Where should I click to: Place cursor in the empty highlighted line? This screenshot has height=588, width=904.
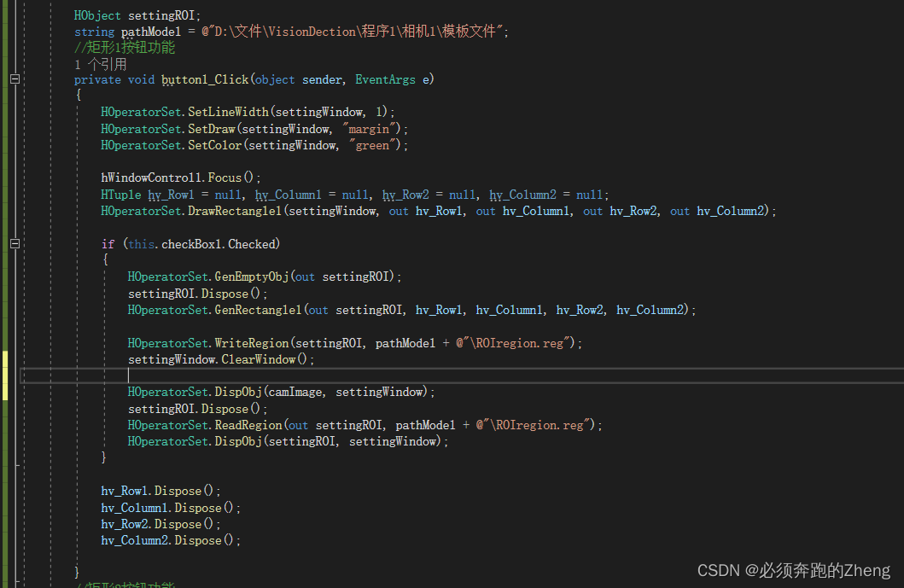pyautogui.click(x=461, y=376)
